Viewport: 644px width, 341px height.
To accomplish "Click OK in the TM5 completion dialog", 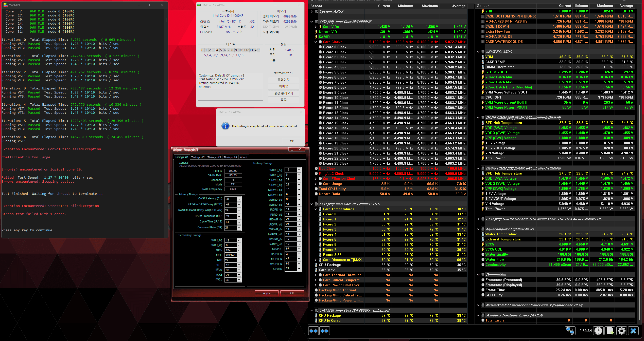I will (x=292, y=141).
